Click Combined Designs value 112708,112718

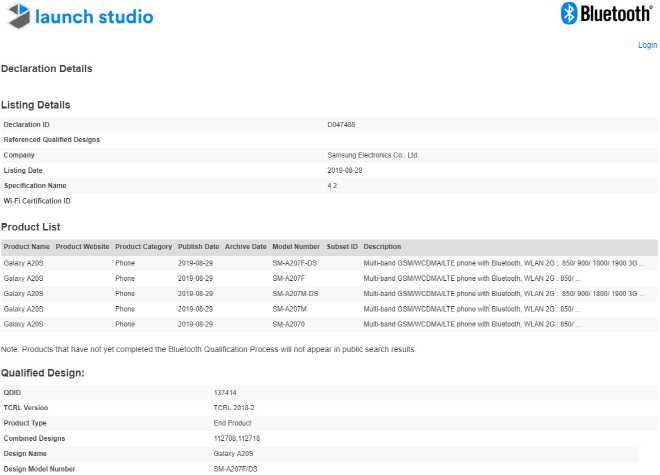click(x=237, y=439)
